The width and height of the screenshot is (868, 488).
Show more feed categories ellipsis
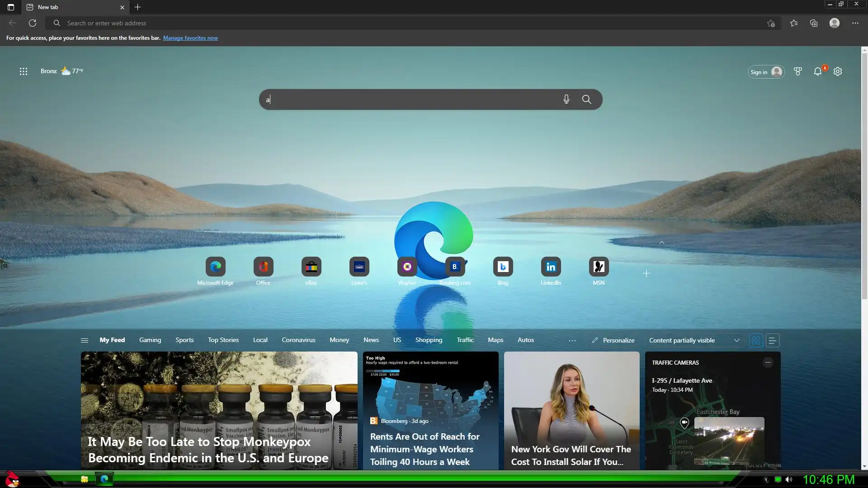click(x=572, y=340)
